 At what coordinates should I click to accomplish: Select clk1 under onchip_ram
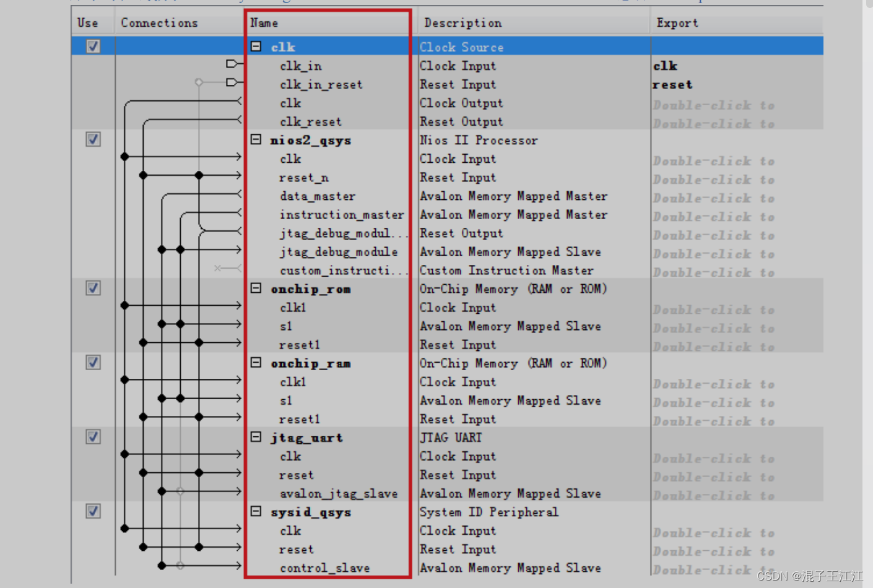click(x=293, y=382)
